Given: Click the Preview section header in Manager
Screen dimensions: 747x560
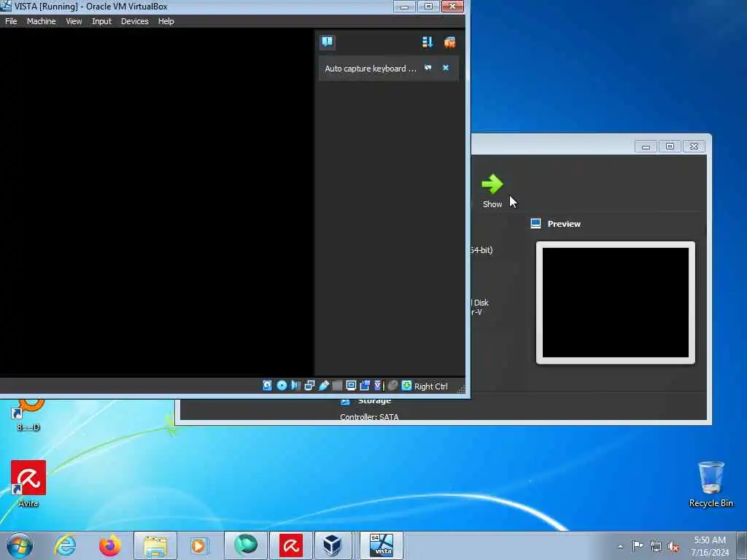Looking at the screenshot, I should [x=564, y=224].
